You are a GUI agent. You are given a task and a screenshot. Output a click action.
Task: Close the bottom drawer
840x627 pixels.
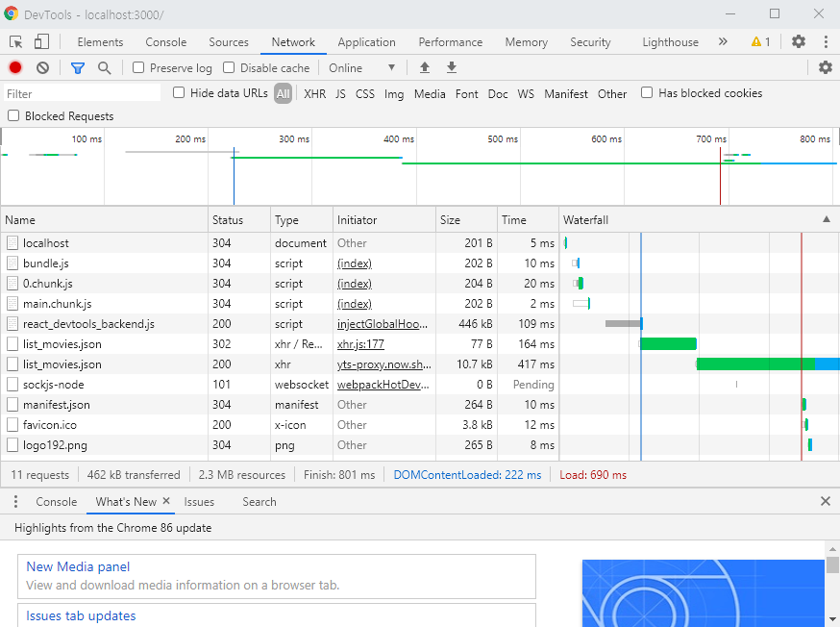pos(825,501)
